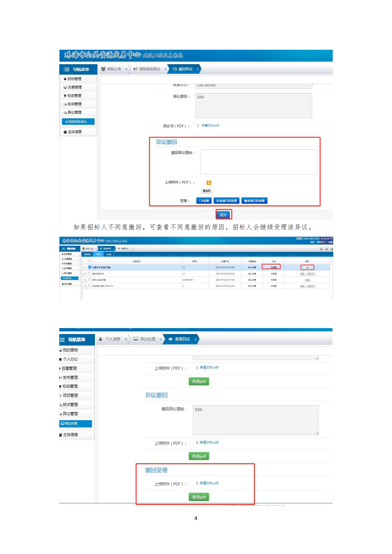392x554 pixels.
Task: Open 交易管理 in the 撤回异议 page sidebar
Action: [78, 87]
